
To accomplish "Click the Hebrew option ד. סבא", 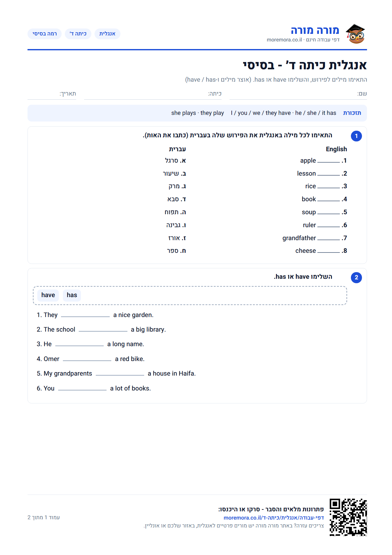I will coord(177,199).
